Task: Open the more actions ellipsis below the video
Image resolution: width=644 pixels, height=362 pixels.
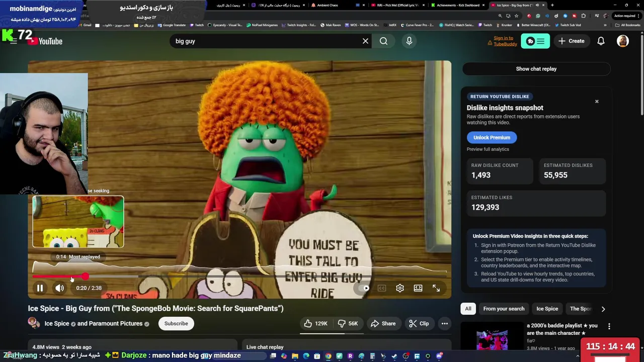Action: point(445,324)
